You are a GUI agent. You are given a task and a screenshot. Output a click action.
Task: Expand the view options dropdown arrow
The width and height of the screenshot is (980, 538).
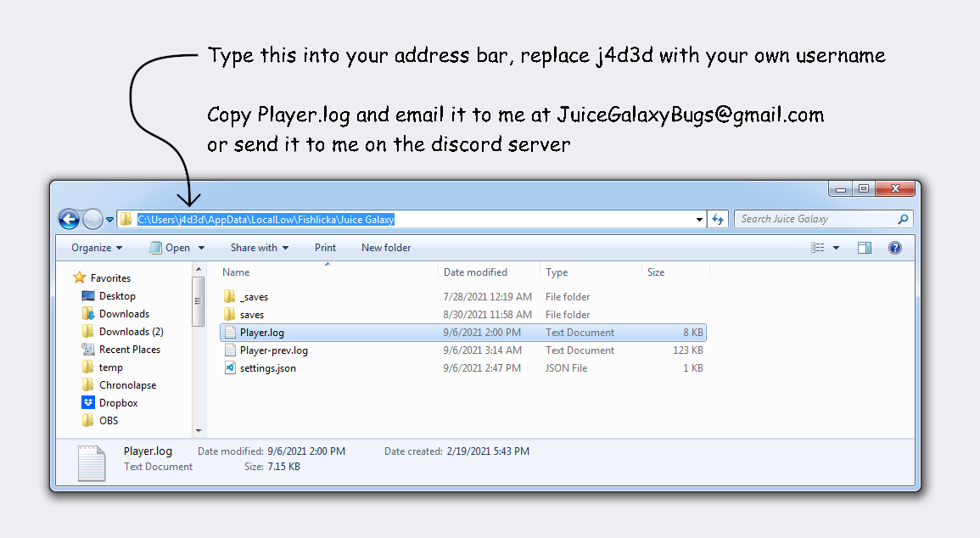coord(837,248)
